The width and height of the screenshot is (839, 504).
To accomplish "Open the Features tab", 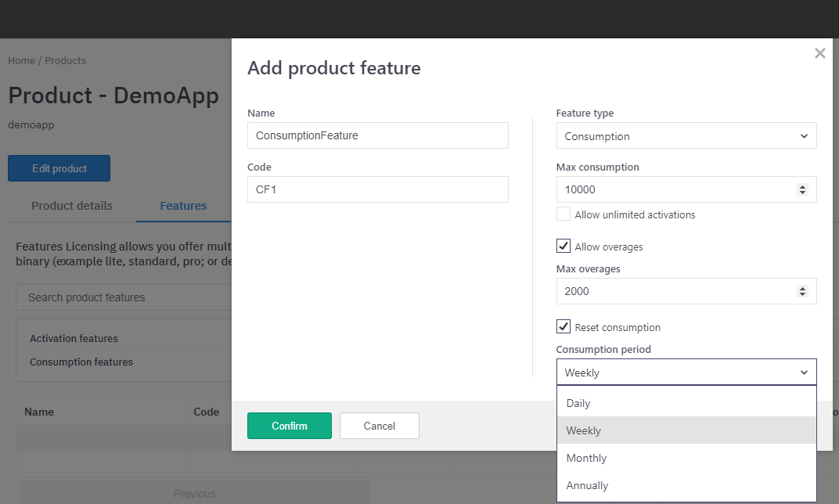I will [183, 206].
